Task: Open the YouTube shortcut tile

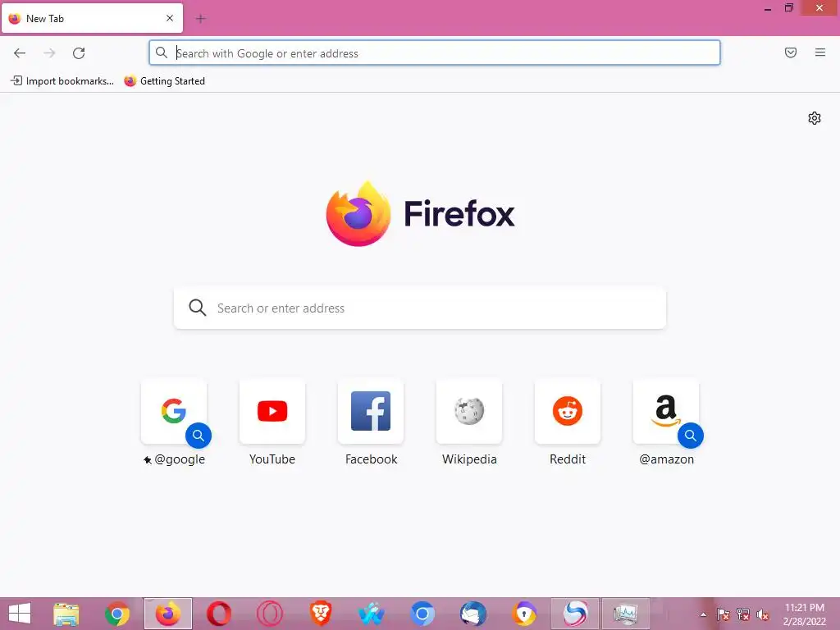Action: click(272, 412)
